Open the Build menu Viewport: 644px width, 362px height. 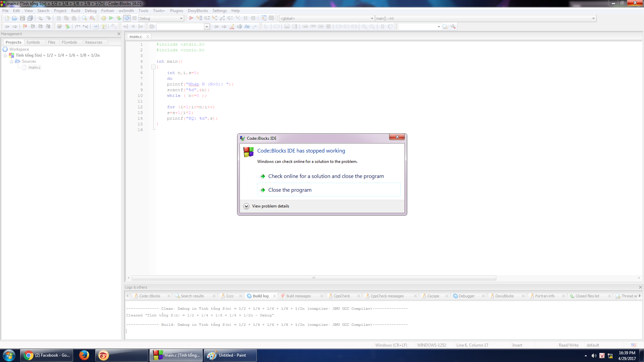[75, 11]
